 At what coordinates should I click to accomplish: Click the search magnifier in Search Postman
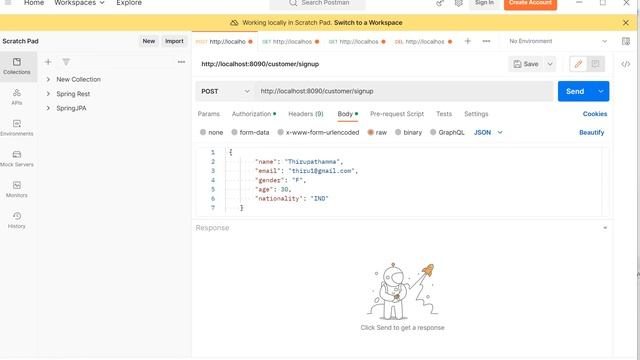[293, 3]
